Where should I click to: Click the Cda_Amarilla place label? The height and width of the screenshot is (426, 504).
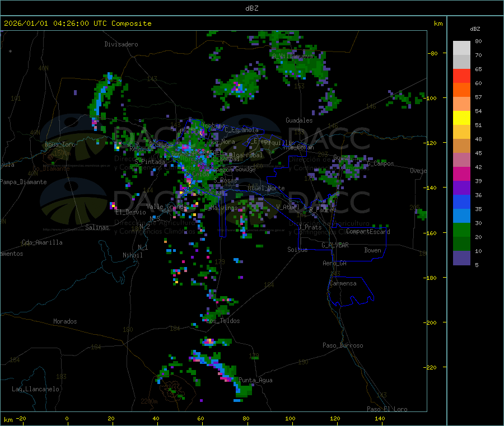pyautogui.click(x=42, y=242)
